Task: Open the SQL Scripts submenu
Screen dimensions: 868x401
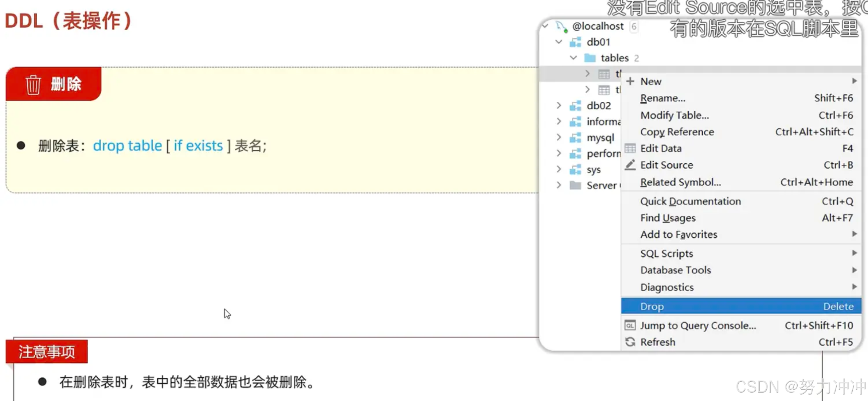Action: (666, 253)
